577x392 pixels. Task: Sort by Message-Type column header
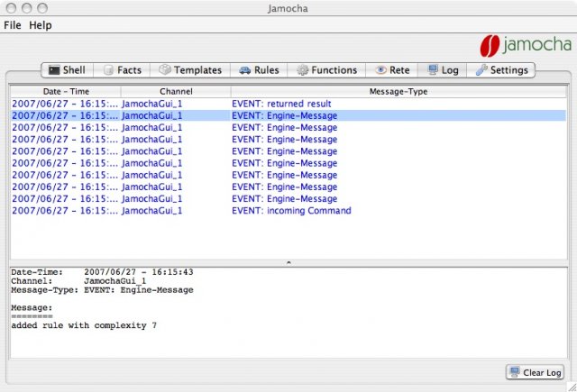pos(398,92)
